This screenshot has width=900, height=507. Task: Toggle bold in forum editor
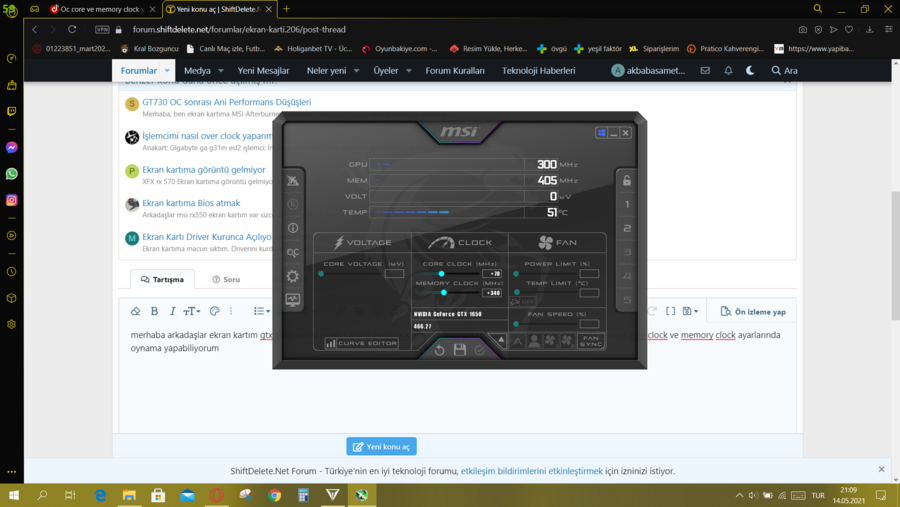coord(154,311)
